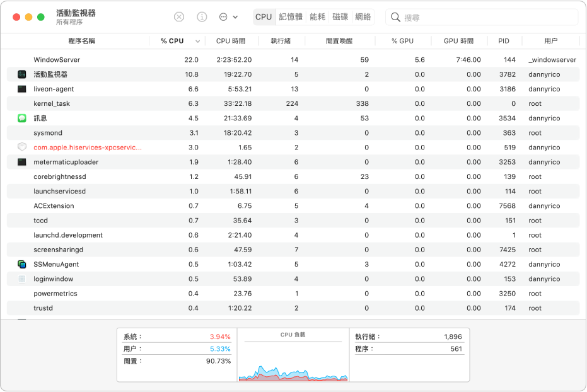This screenshot has width=587, height=392.
Task: Switch to the 記憶體 tab
Action: click(x=291, y=17)
